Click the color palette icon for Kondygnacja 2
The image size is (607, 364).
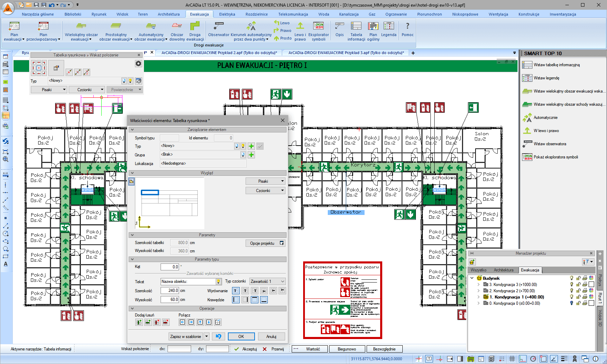591,291
